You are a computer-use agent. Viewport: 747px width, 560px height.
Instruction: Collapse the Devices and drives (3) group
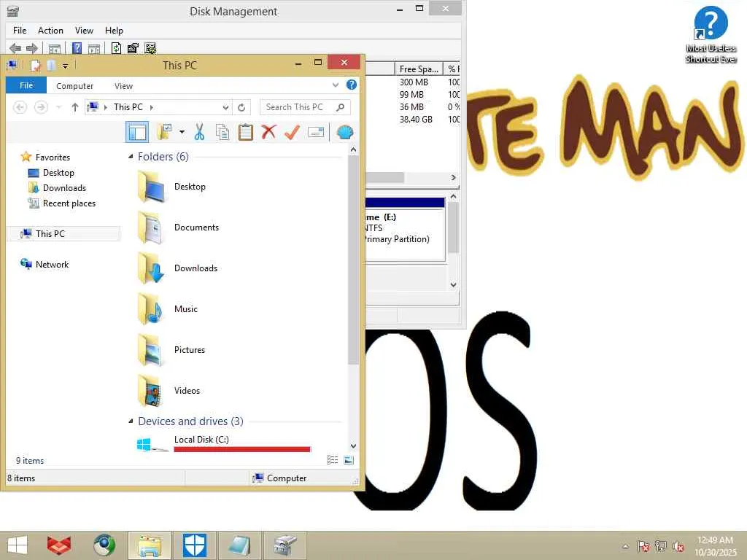(131, 421)
